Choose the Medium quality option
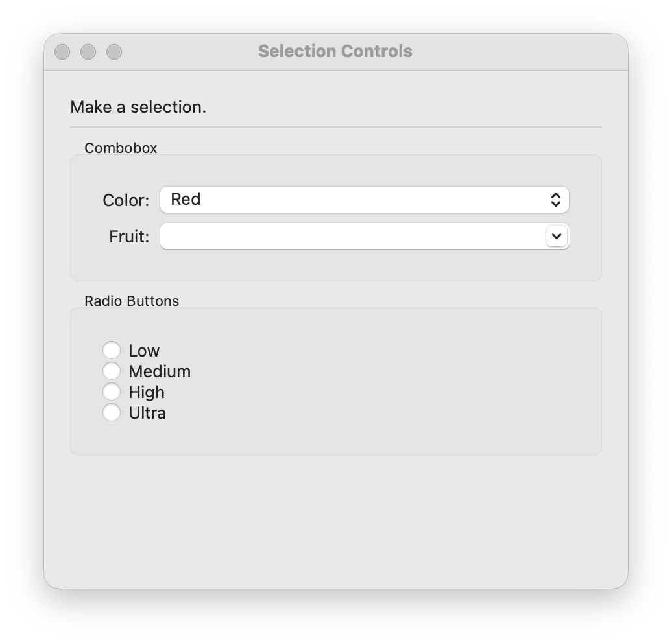Viewport: 672px width, 643px height. click(x=112, y=371)
